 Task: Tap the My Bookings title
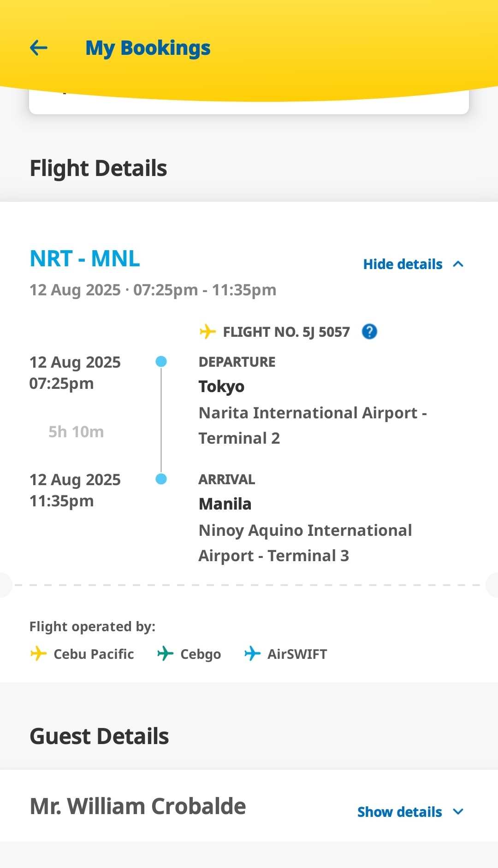[x=148, y=48]
